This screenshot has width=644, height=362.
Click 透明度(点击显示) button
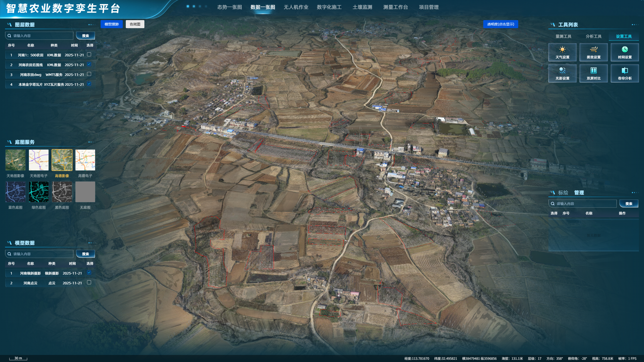pyautogui.click(x=501, y=24)
